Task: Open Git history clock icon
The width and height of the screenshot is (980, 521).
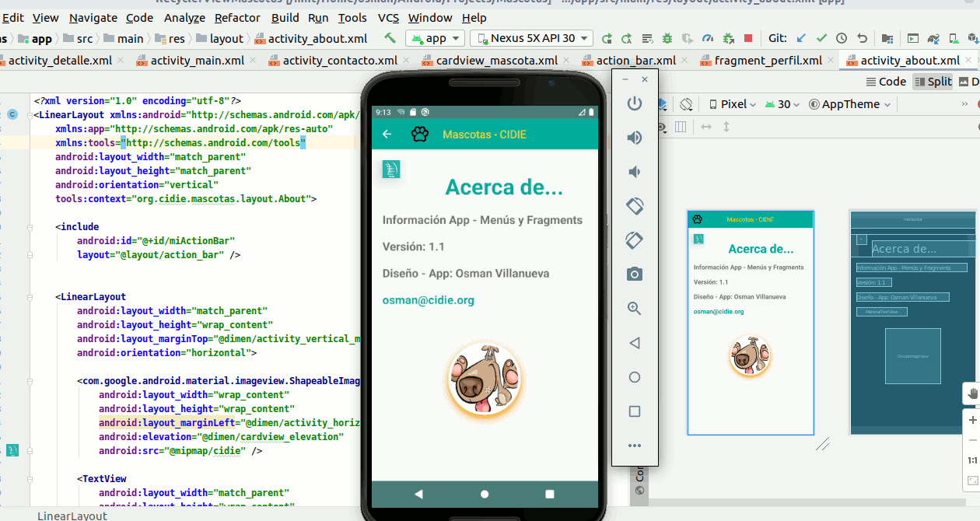Action: (x=842, y=38)
